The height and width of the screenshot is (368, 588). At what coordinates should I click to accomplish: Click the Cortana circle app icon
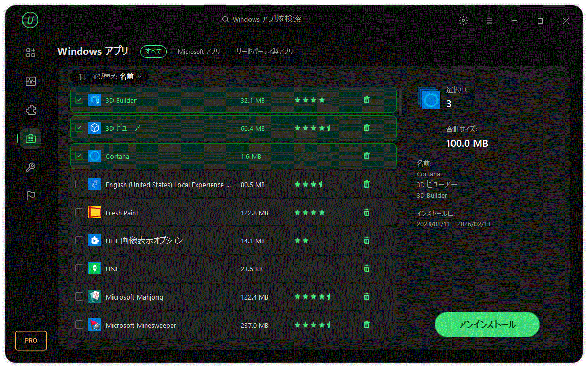tap(95, 156)
